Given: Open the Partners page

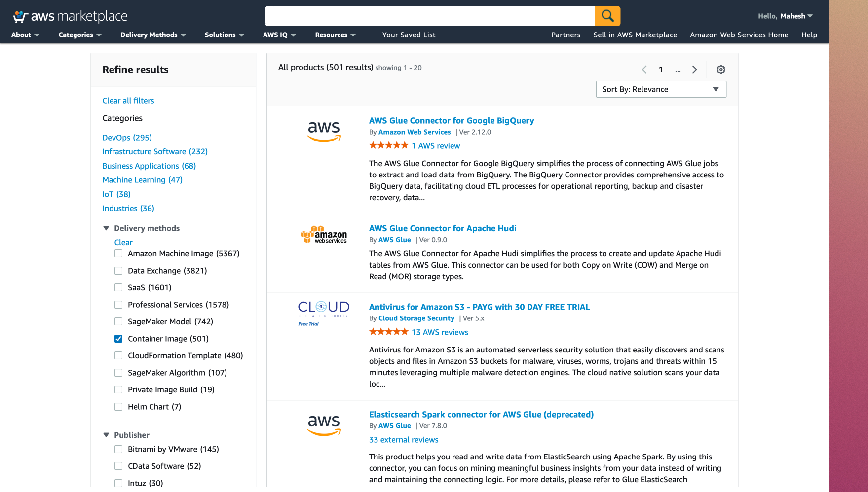Looking at the screenshot, I should [566, 35].
